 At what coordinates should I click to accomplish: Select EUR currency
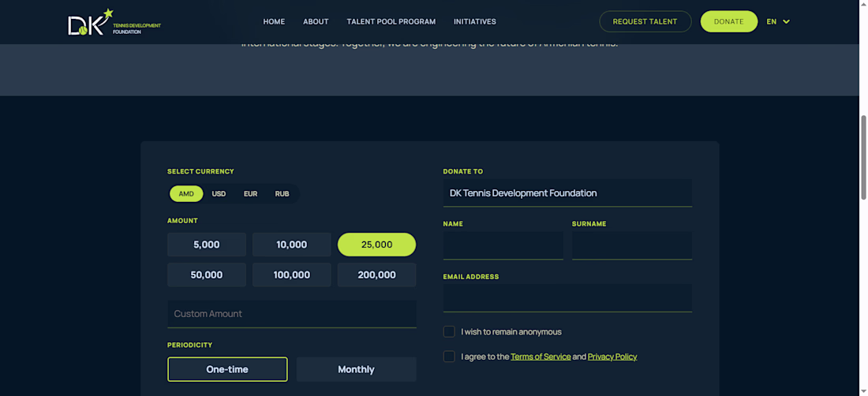coord(251,193)
